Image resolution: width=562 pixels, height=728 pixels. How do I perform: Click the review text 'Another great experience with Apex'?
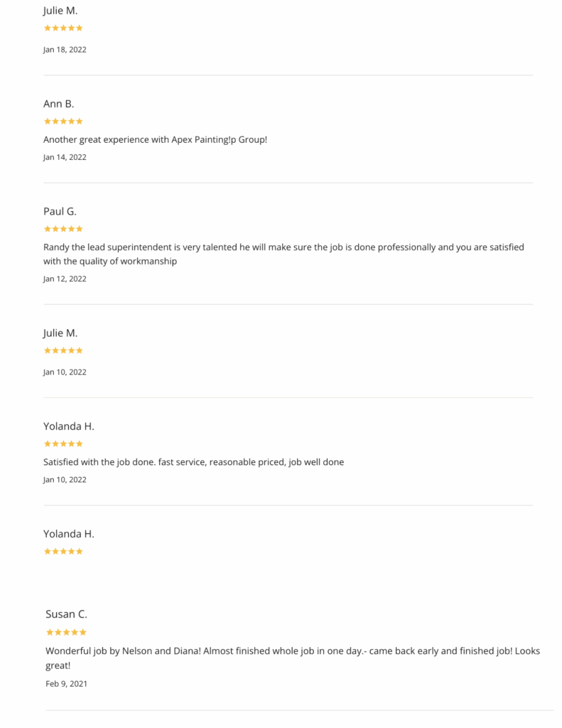[155, 140]
